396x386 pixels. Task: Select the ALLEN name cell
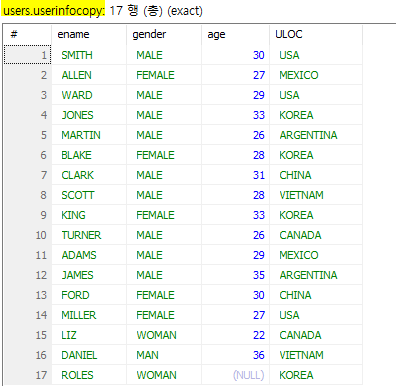coord(89,75)
